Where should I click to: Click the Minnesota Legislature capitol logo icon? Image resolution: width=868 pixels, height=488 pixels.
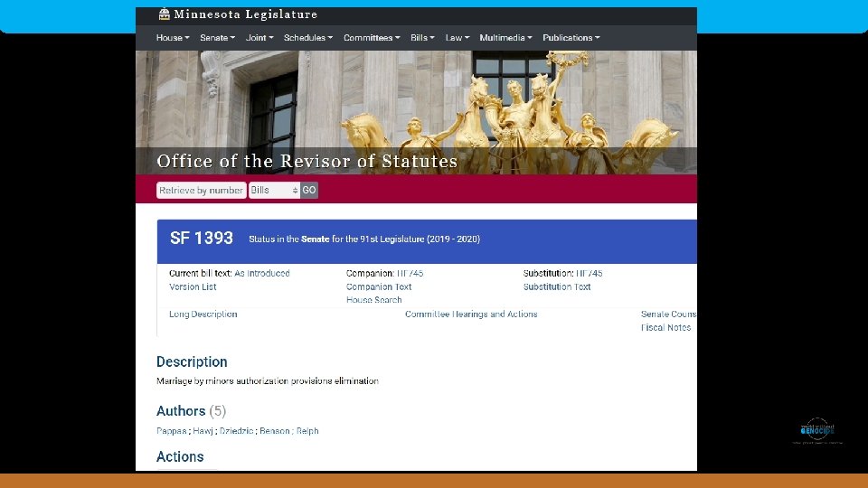tap(164, 14)
